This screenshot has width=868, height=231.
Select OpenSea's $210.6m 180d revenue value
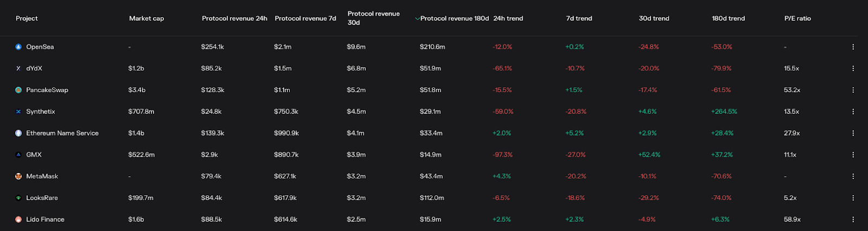432,47
